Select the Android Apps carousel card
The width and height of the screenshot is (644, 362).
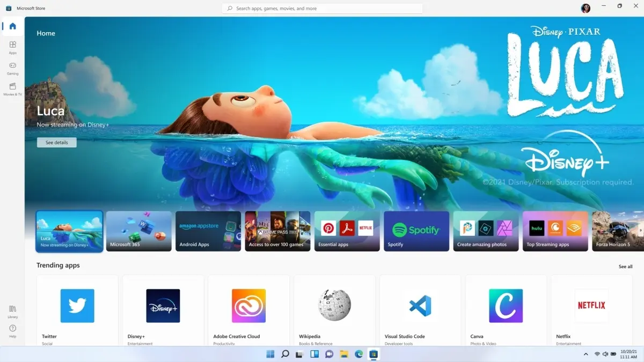click(x=208, y=231)
